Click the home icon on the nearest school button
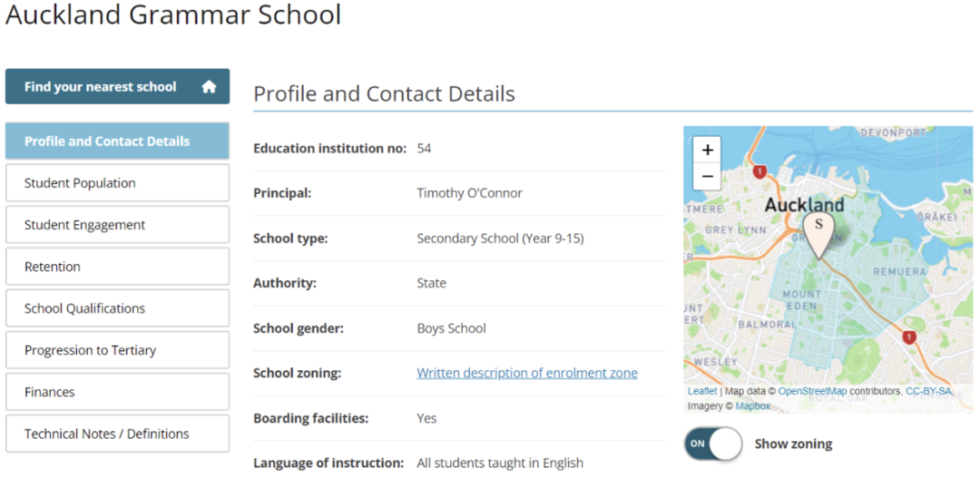 coord(209,87)
